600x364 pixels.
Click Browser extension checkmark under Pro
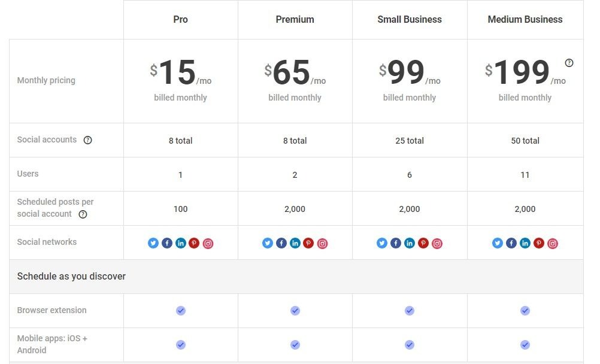coord(180,311)
